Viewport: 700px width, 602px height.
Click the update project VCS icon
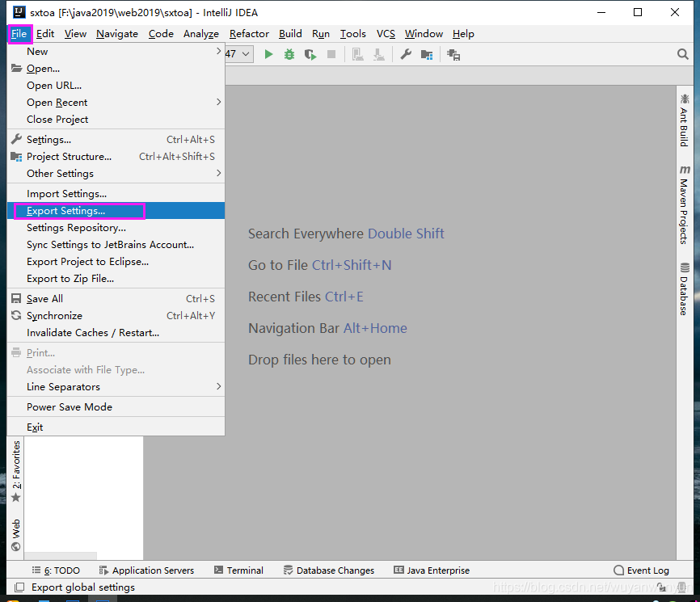point(357,54)
